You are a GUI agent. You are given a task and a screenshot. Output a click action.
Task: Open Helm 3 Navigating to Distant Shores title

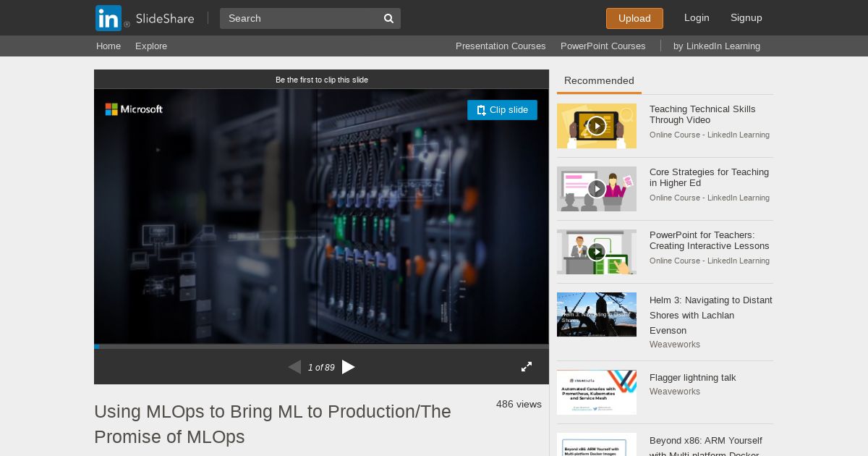711,316
